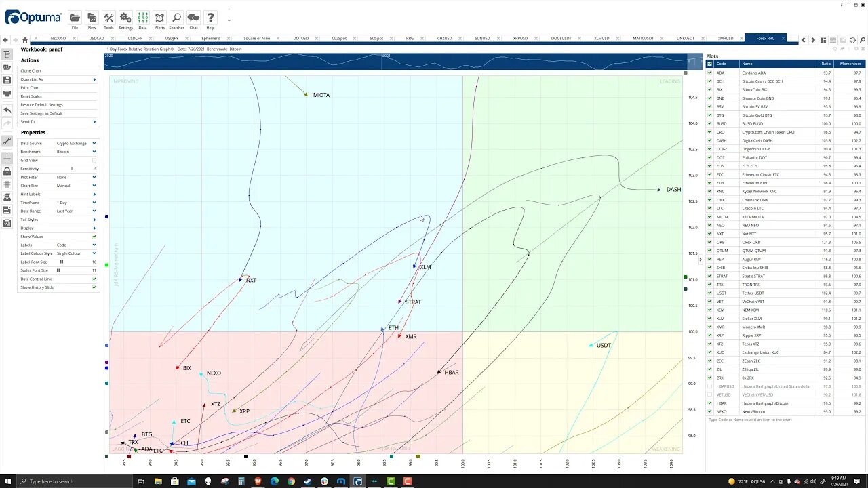Uncheck the DigitalCash DASH plot checkbox
This screenshot has width=868, height=488.
coord(710,140)
